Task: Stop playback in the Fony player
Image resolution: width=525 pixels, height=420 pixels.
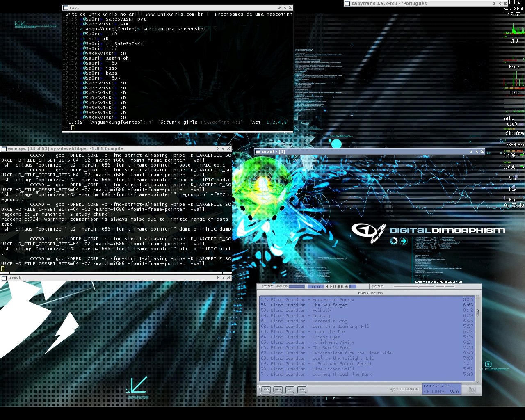Action: (338, 286)
